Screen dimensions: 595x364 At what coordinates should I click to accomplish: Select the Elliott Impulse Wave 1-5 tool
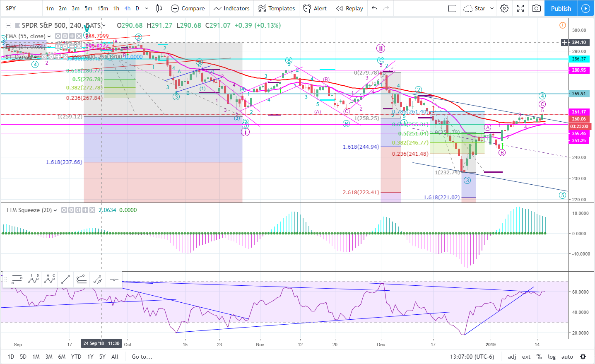[33, 280]
